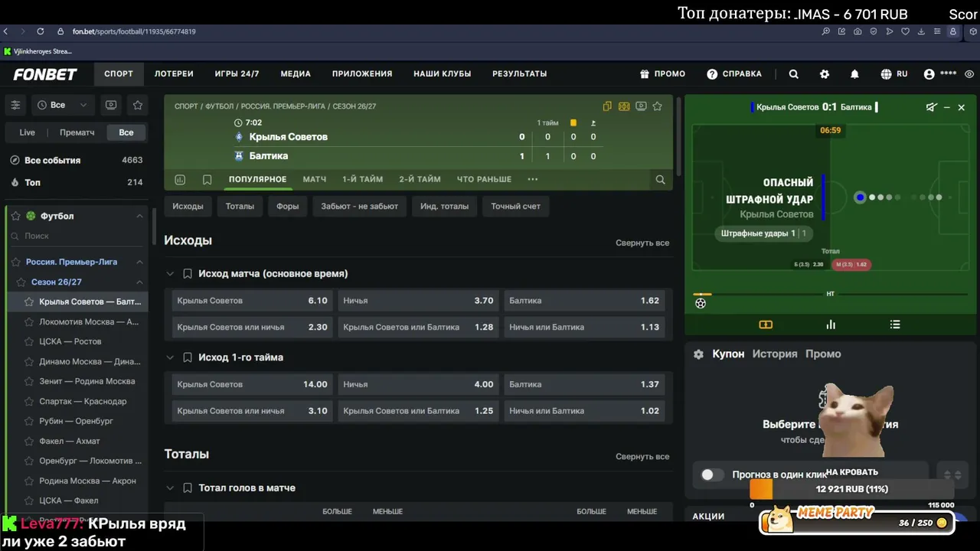
Task: Click the bookmark icon left of Популярное
Action: (x=207, y=180)
